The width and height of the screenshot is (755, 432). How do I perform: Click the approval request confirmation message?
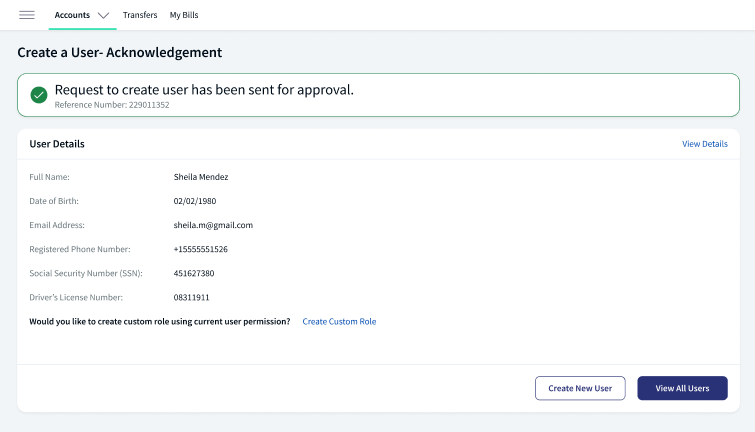coord(204,90)
